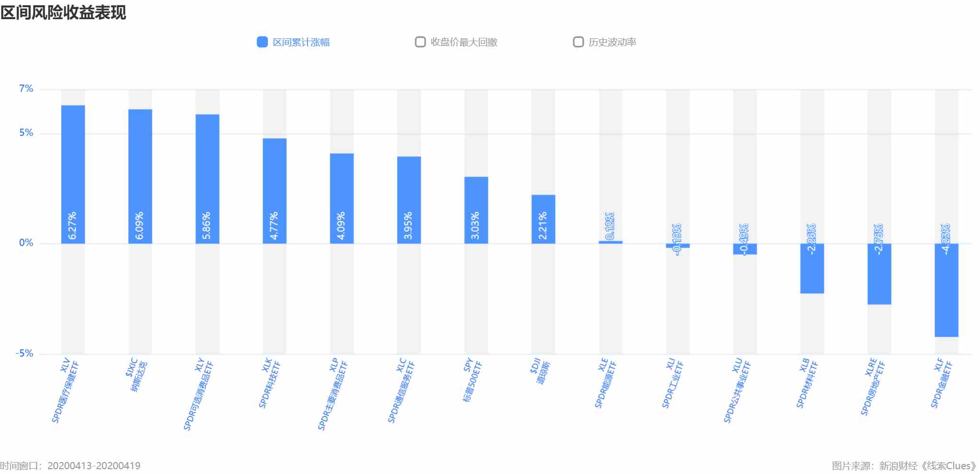Select the XLY bar showing 5.86%

pos(207,179)
